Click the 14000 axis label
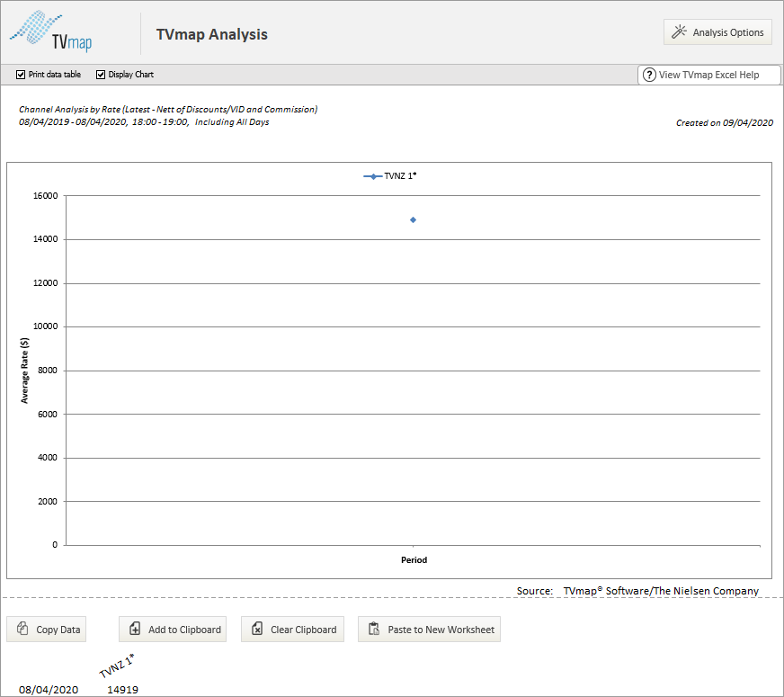This screenshot has height=697, width=784. pyautogui.click(x=46, y=239)
